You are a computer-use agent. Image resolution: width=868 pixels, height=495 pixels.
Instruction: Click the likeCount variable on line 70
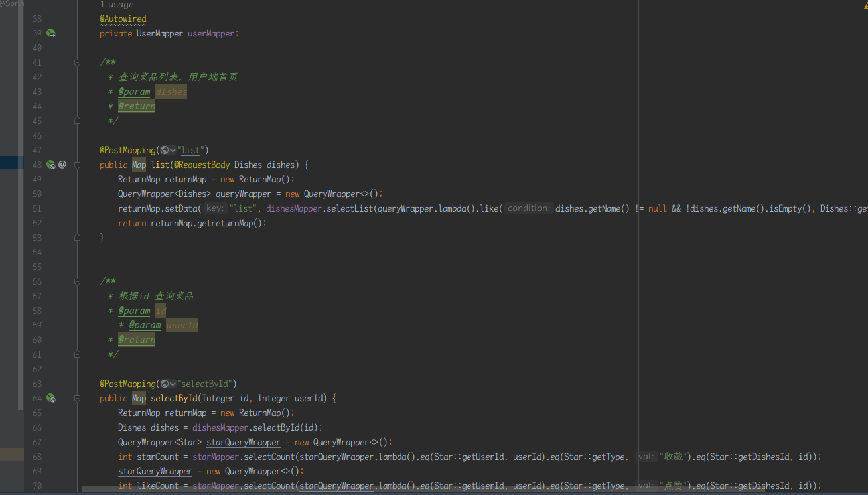(157, 486)
